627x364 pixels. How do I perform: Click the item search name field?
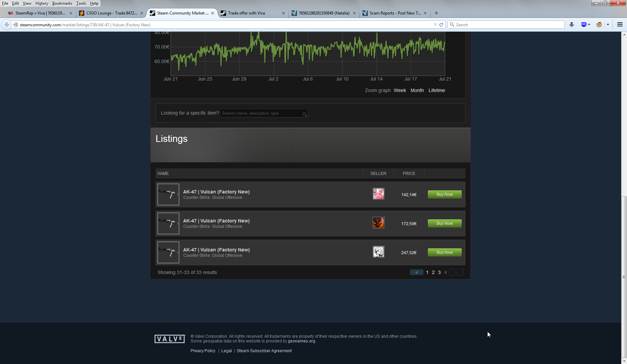click(261, 114)
